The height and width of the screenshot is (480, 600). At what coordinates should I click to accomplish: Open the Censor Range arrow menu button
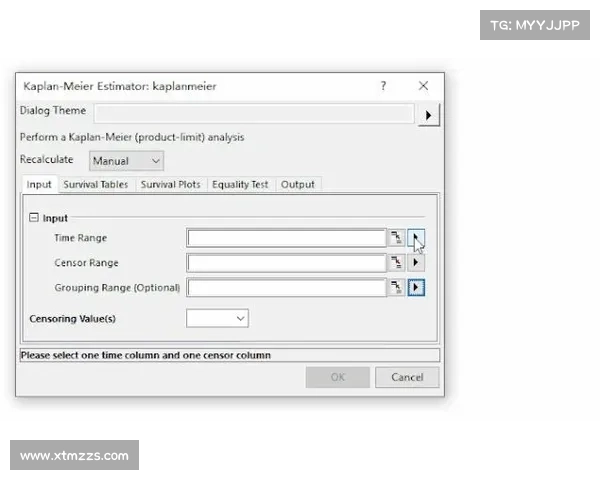tap(417, 263)
